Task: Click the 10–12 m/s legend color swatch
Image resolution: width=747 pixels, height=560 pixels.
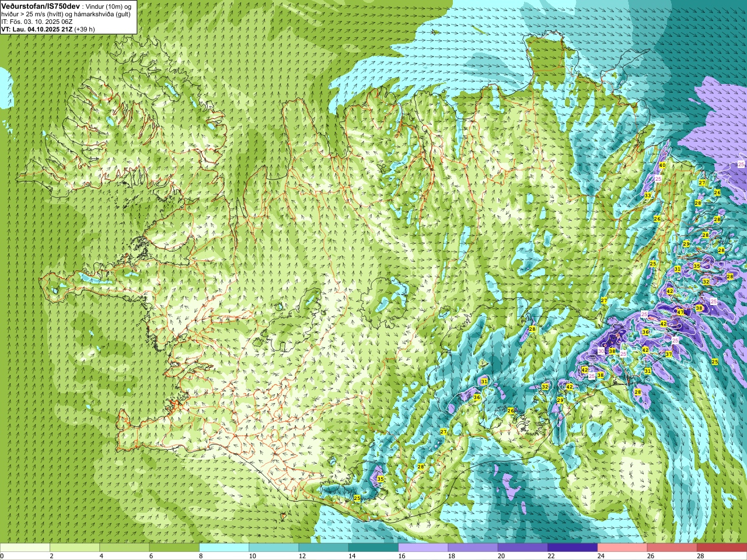Action: (x=274, y=548)
